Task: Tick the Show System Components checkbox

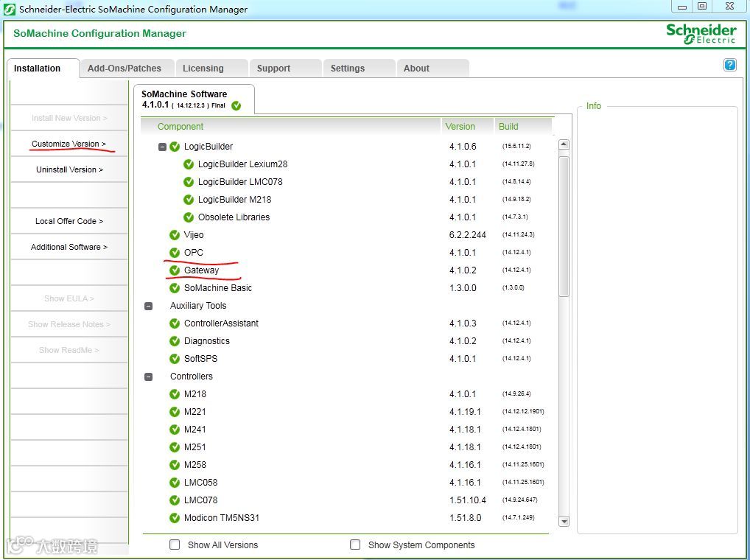Action: [355, 545]
